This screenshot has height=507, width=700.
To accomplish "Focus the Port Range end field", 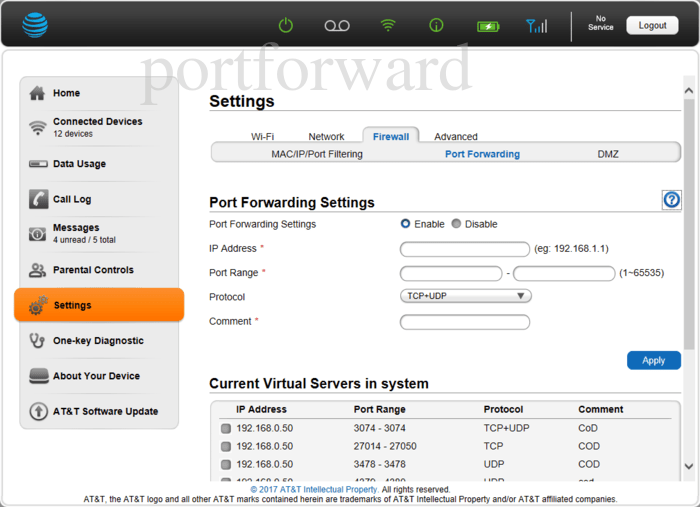I will [564, 274].
